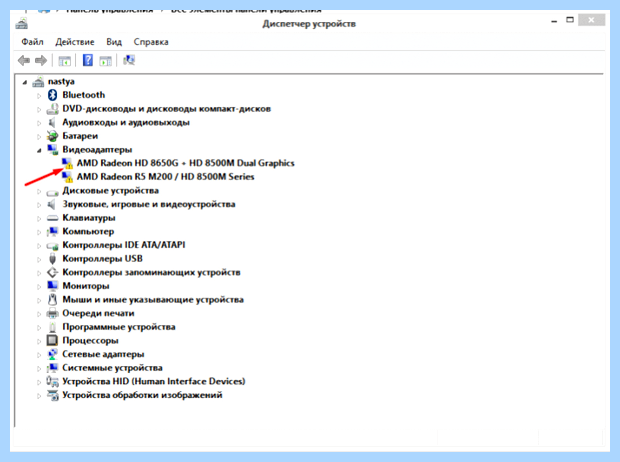Select Звуковые, игровые и видеоустройства row
Viewport: 620px width, 462px height.
(x=149, y=204)
